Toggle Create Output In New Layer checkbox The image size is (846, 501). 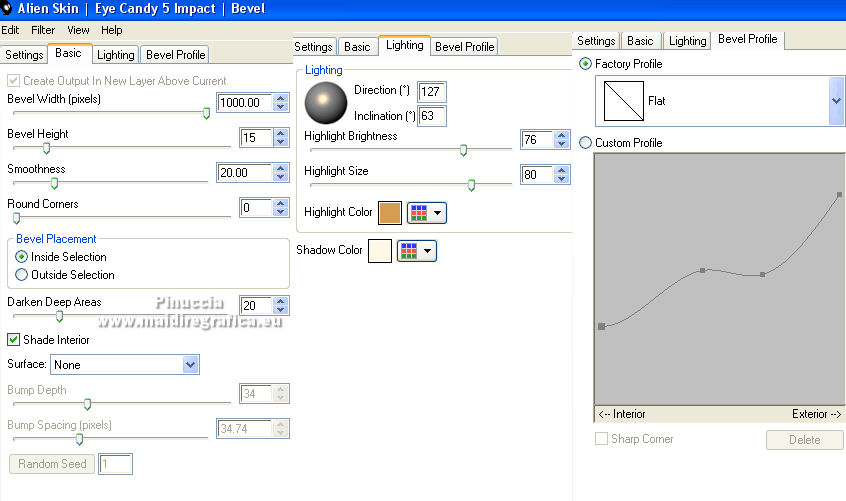pyautogui.click(x=13, y=81)
